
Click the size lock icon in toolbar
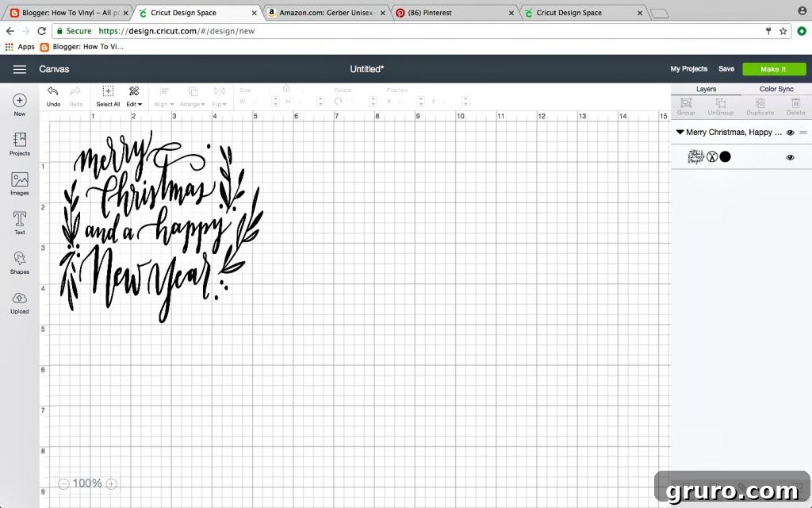click(x=286, y=89)
